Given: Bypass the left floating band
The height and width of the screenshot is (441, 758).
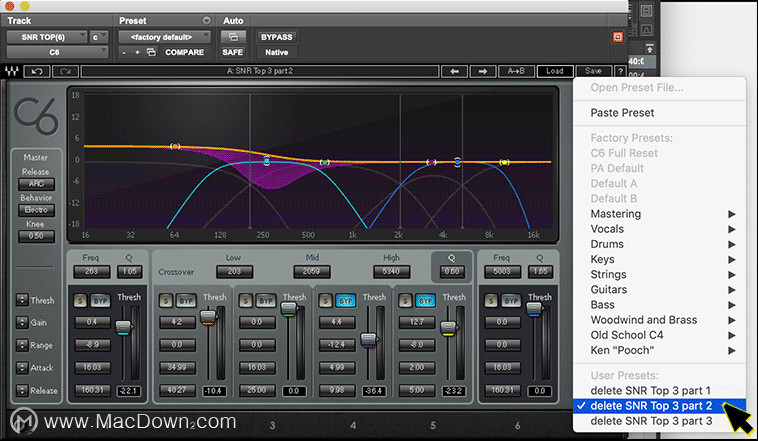Looking at the screenshot, I should [x=100, y=301].
